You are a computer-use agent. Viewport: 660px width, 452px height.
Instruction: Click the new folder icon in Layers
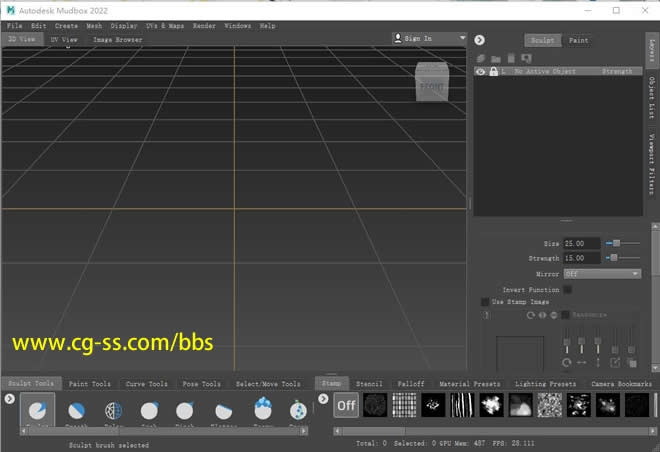(496, 59)
